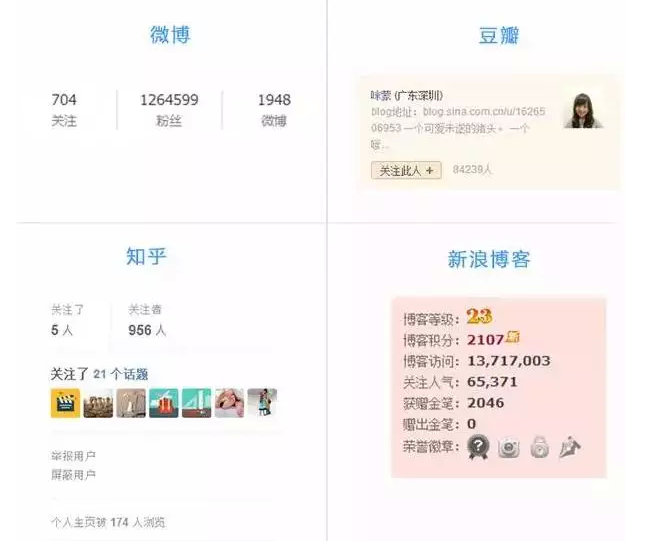Open the red gift box topic icon

(164, 403)
